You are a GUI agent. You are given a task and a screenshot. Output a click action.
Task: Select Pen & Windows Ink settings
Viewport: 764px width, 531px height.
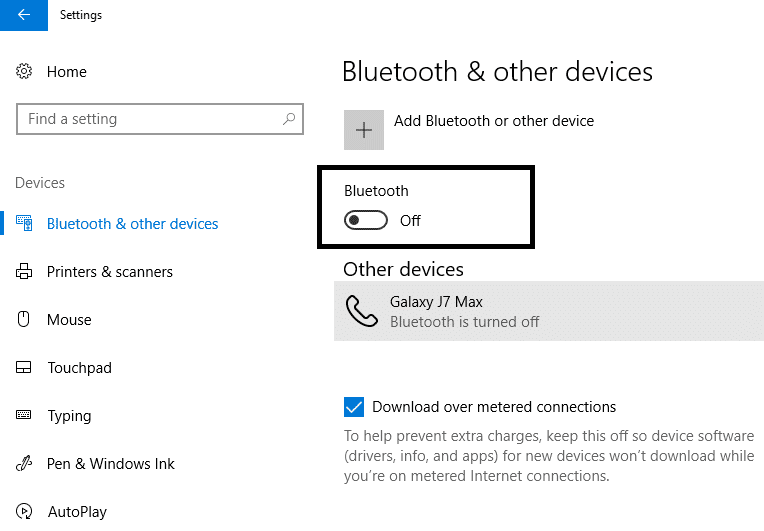pyautogui.click(x=111, y=464)
